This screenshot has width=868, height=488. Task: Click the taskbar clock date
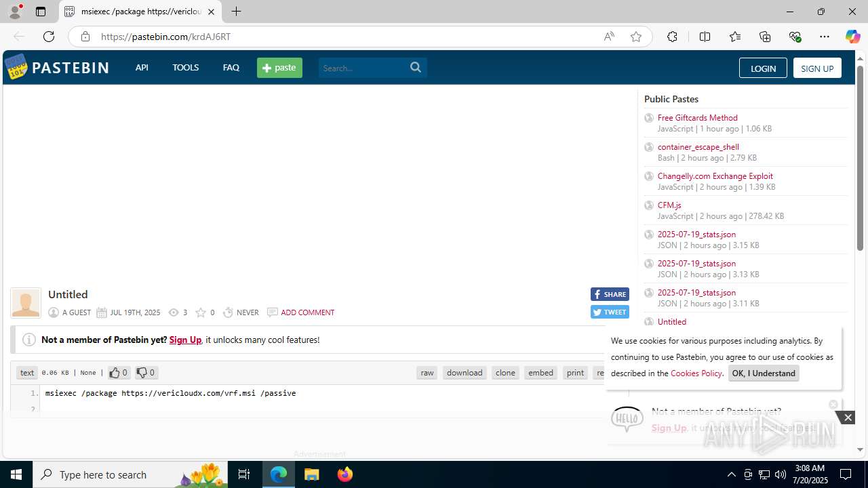click(x=810, y=474)
